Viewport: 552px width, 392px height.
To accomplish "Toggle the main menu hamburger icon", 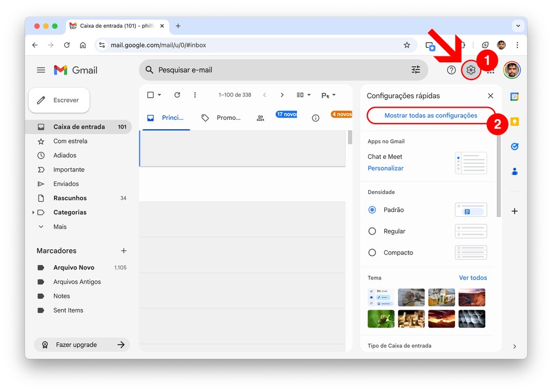I will pos(41,70).
